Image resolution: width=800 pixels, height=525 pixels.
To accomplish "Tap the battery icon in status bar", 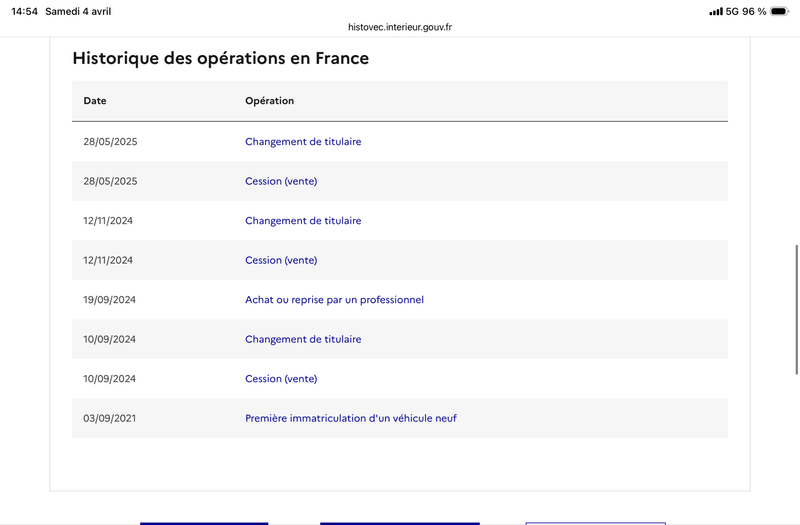I will (779, 11).
